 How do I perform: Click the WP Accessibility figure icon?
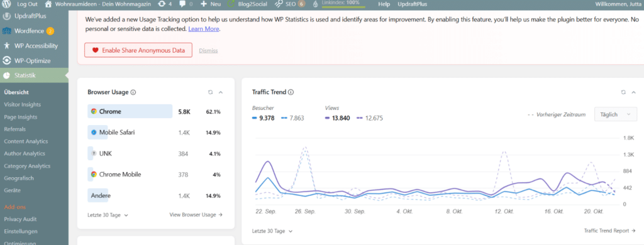coord(6,46)
